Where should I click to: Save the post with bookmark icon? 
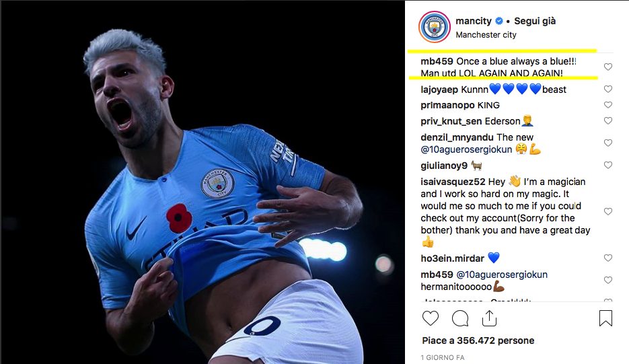[x=605, y=318]
